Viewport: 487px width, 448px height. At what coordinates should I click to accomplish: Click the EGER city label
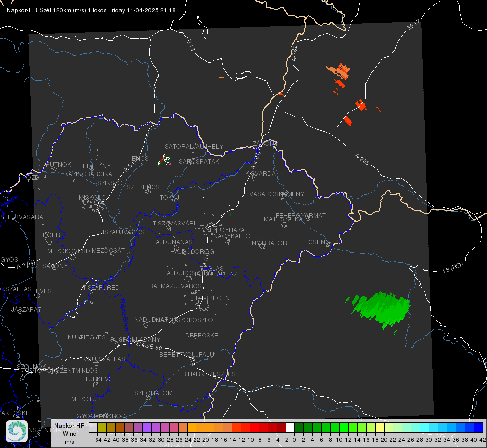coord(52,235)
